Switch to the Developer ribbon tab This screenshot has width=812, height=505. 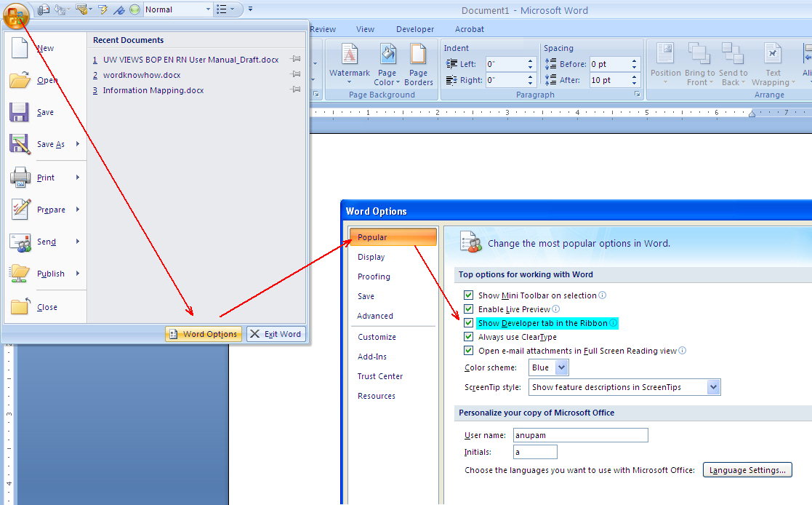(415, 30)
